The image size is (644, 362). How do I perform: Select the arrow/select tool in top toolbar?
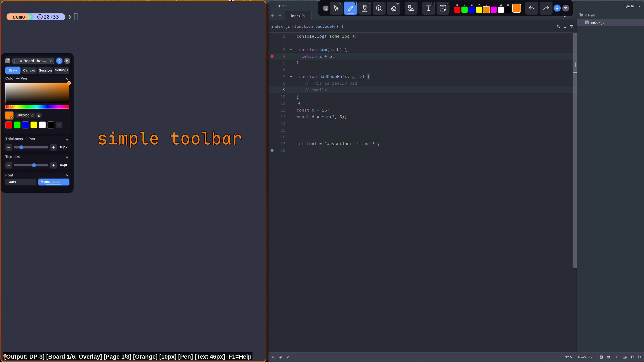pyautogui.click(x=336, y=8)
